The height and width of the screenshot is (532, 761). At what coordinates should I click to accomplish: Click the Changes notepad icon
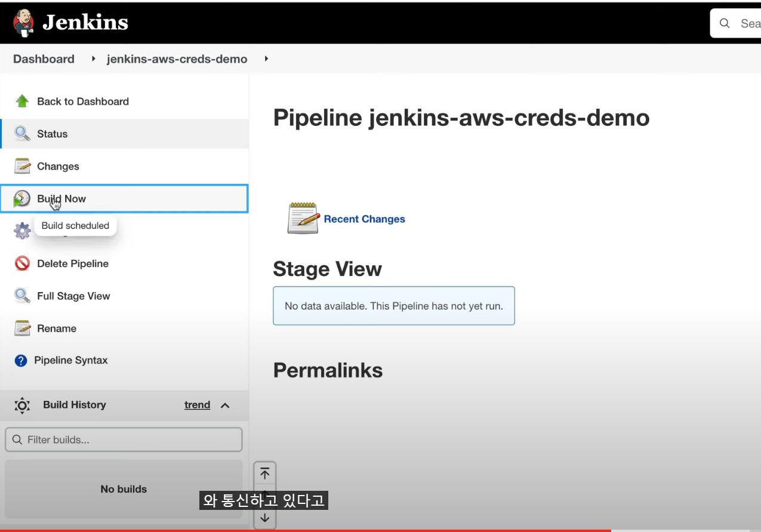click(22, 166)
